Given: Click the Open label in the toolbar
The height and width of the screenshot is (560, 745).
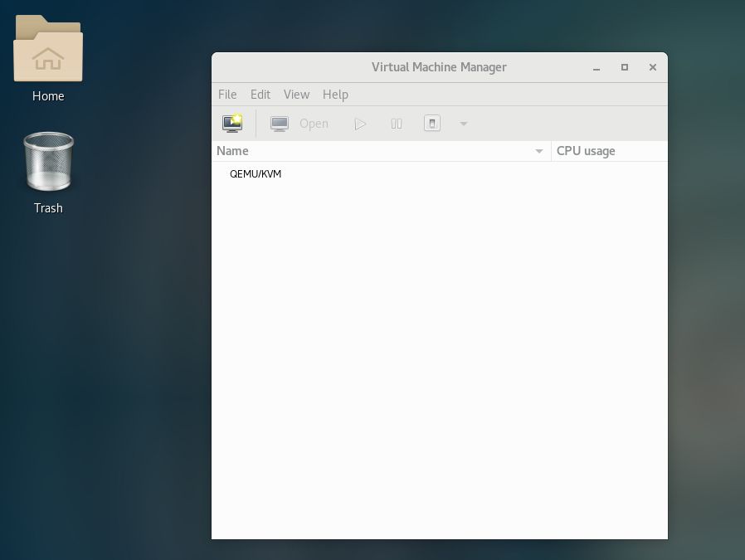Looking at the screenshot, I should (x=314, y=124).
